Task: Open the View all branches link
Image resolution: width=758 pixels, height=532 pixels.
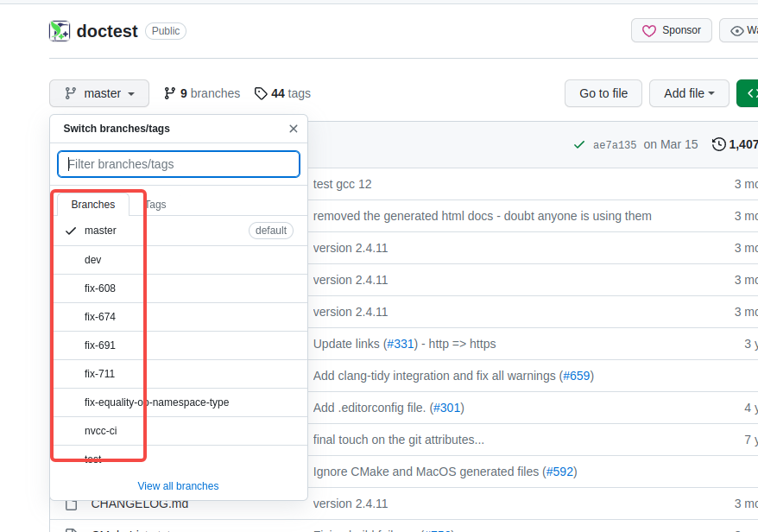Action: 177,485
